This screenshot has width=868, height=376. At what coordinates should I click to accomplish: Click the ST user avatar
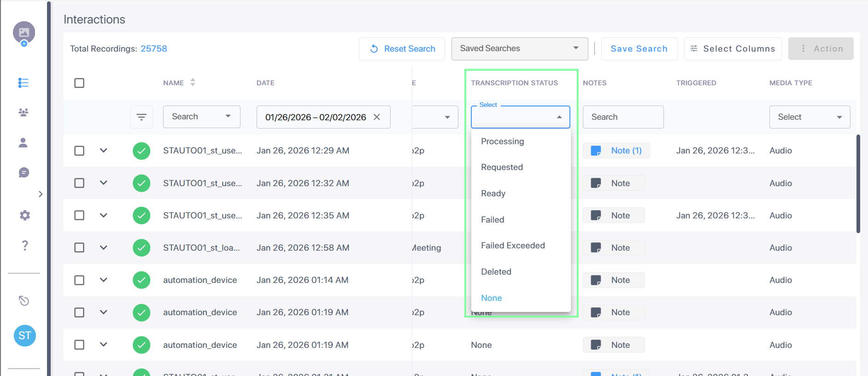25,335
